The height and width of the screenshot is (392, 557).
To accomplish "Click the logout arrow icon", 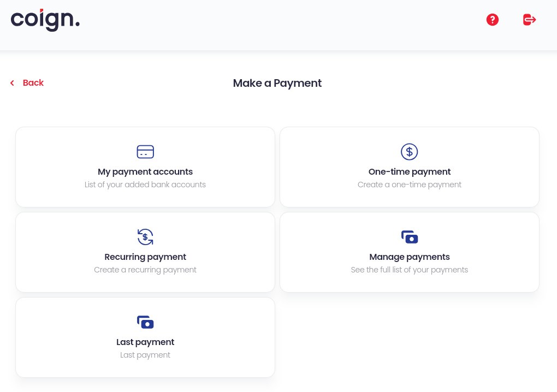I will [x=529, y=20].
